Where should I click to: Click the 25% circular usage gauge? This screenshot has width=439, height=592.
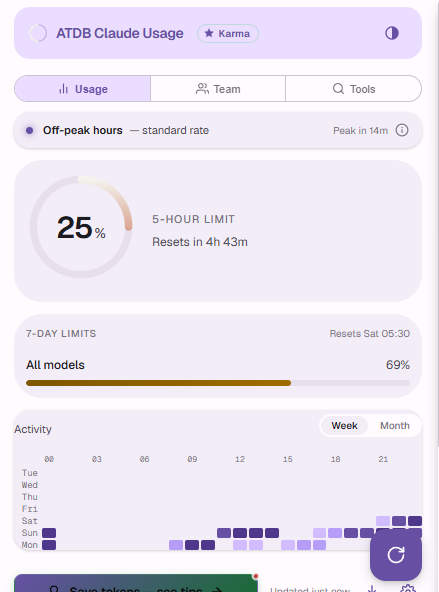click(x=81, y=227)
